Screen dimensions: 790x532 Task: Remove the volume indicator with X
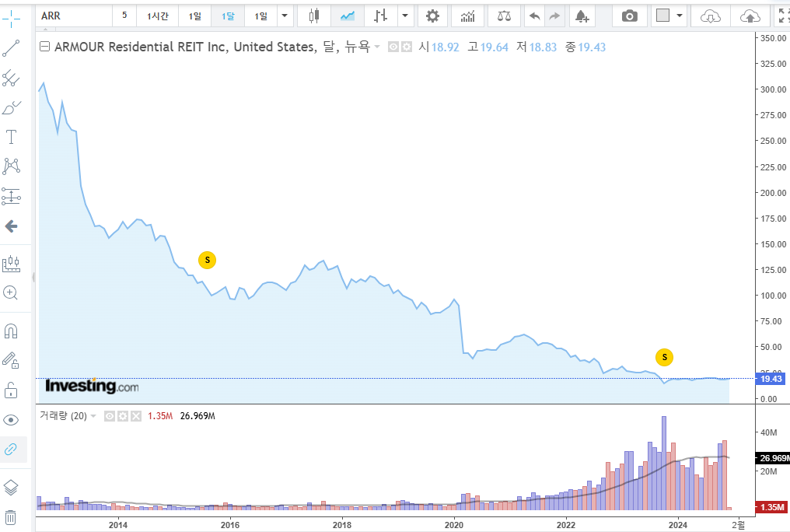click(136, 416)
